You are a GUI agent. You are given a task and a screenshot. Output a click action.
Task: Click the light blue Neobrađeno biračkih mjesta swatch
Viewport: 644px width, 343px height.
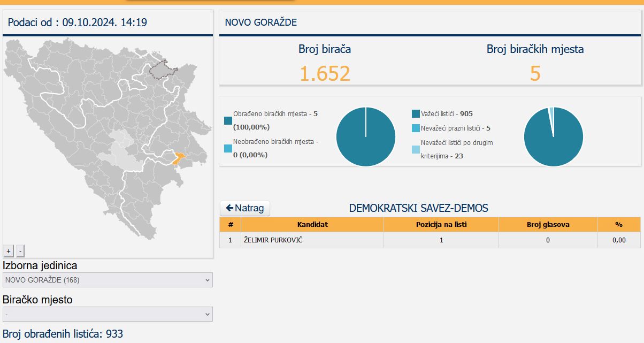point(228,148)
